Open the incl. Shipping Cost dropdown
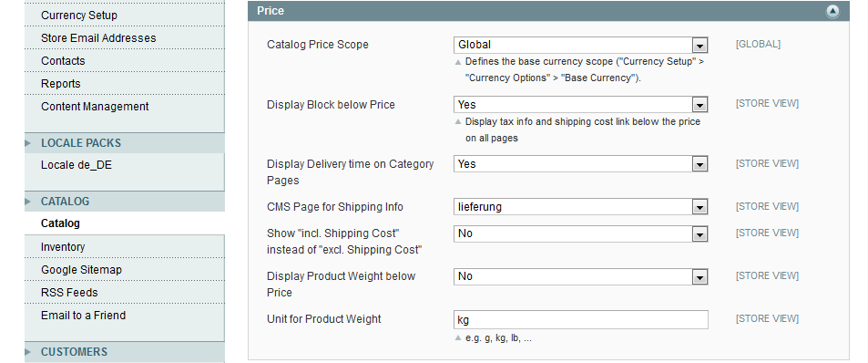868x363 pixels. 581,233
